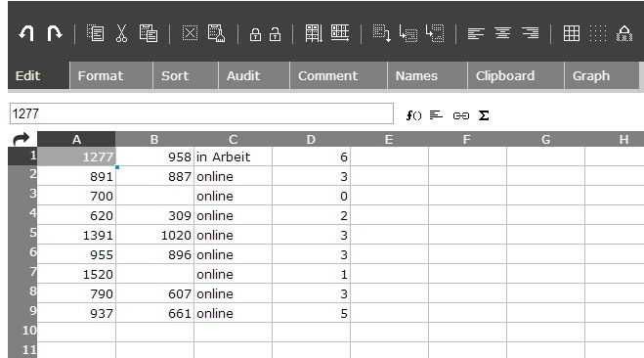This screenshot has height=358, width=644.
Task: Click the last move-range icon
Action: (x=435, y=33)
